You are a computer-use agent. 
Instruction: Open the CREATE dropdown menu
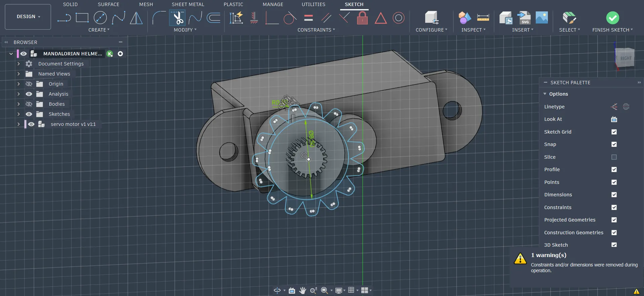click(x=99, y=30)
